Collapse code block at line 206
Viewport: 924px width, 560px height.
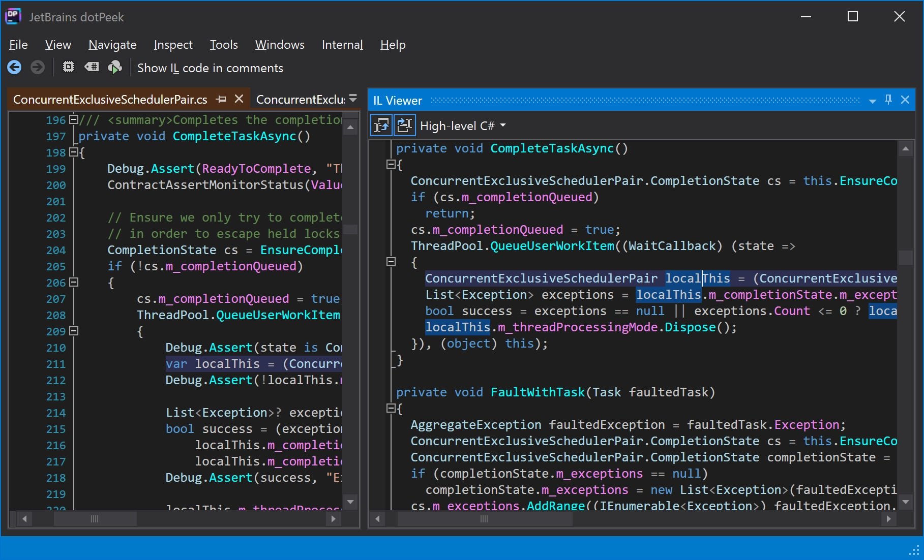pyautogui.click(x=74, y=282)
